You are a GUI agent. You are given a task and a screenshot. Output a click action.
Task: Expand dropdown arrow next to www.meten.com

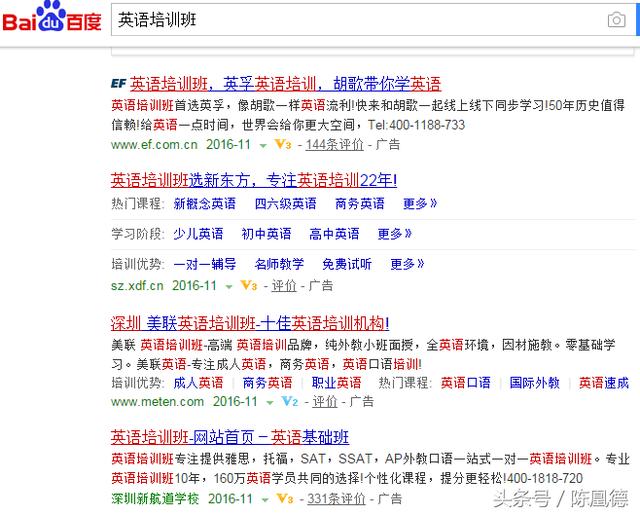(270, 403)
